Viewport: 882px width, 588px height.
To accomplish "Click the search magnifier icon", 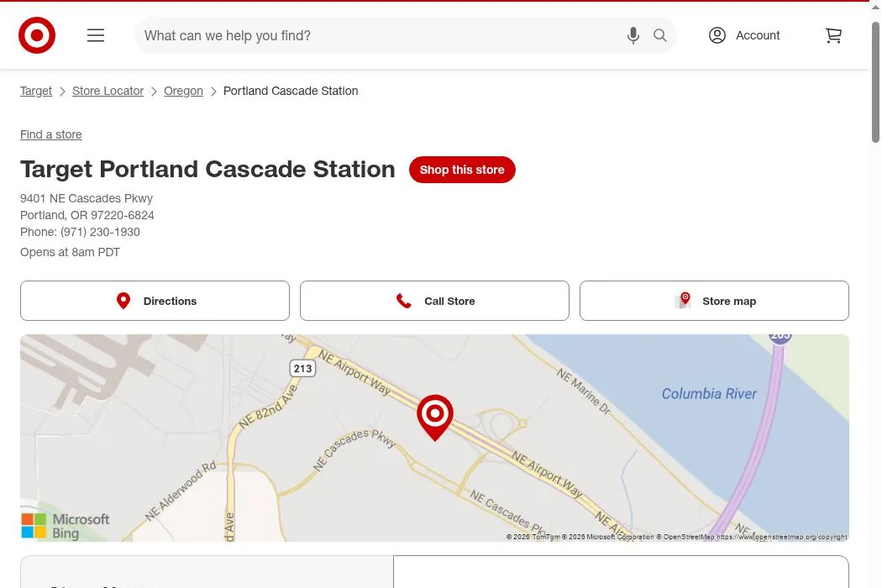I will tap(659, 35).
